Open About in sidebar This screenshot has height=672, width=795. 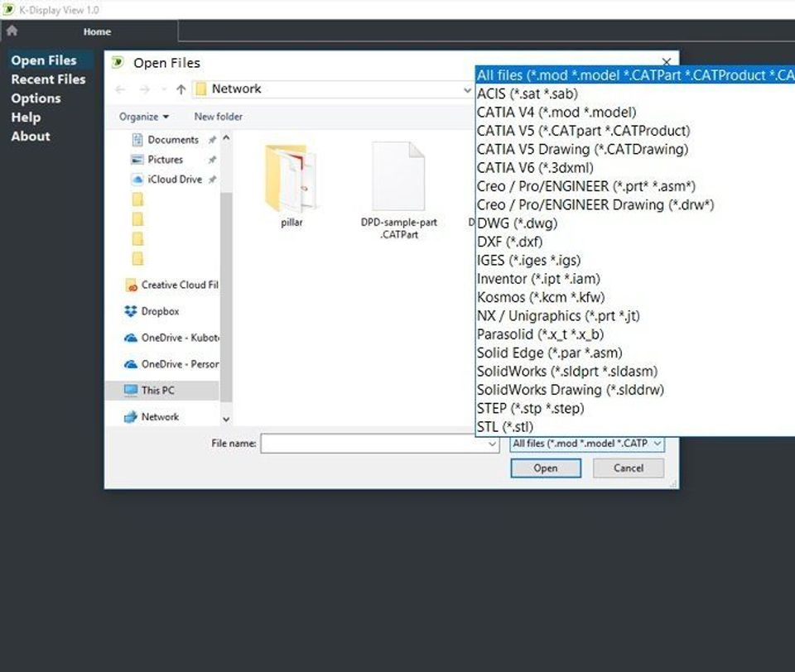click(x=31, y=137)
